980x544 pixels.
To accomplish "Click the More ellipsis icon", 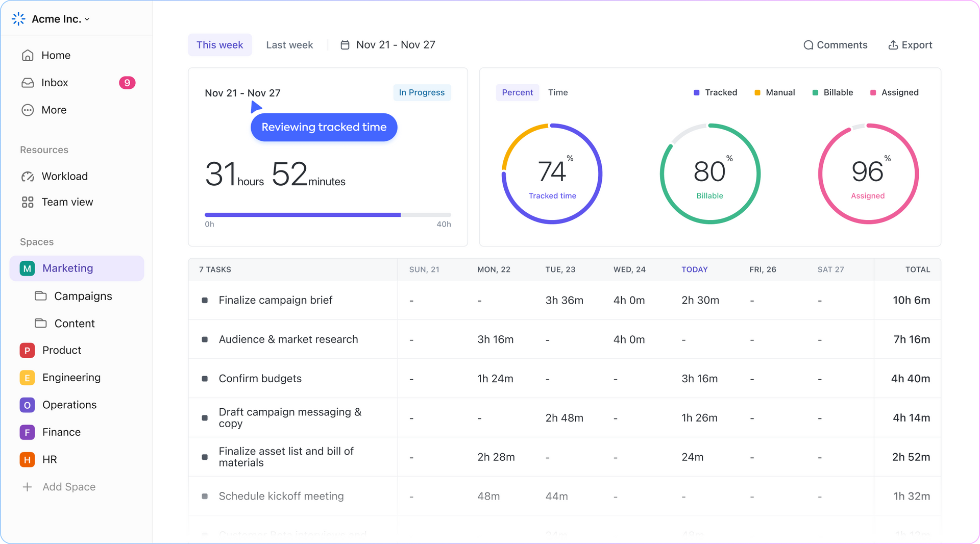I will pos(28,110).
